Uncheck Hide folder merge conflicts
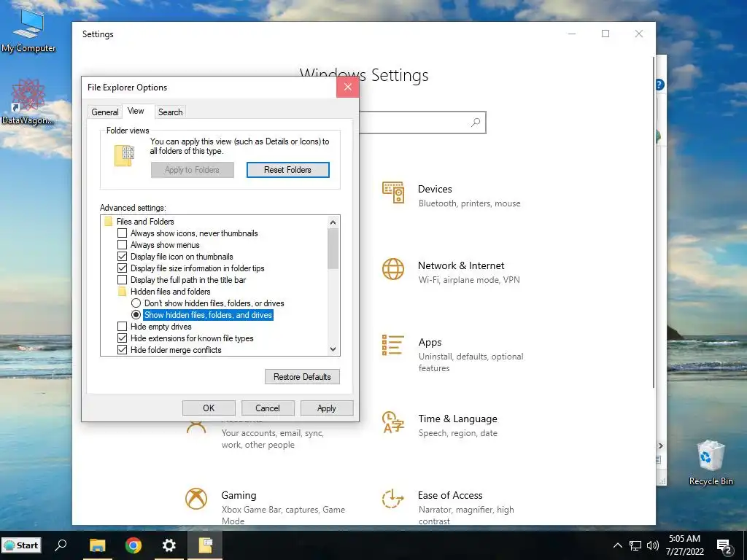This screenshot has width=747, height=560. [x=122, y=350]
